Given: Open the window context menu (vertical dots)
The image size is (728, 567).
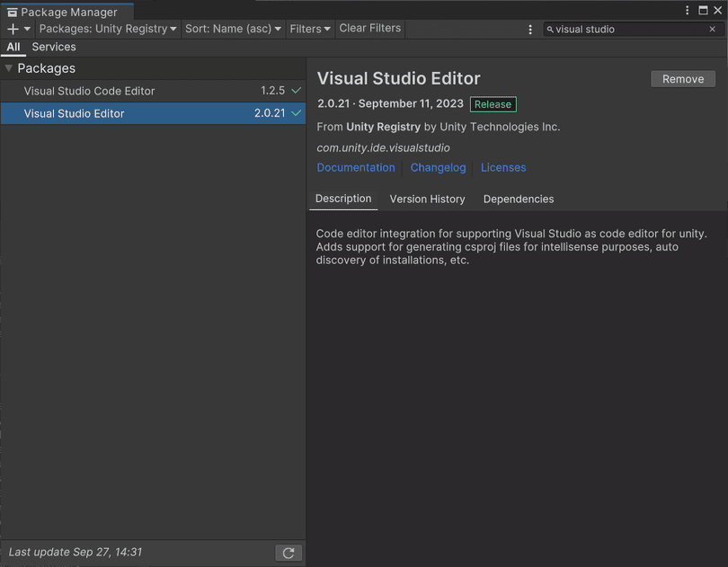Looking at the screenshot, I should tap(687, 9).
